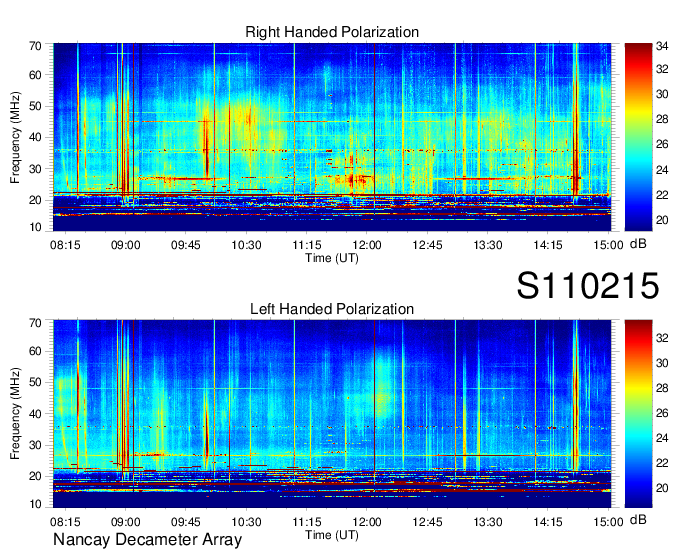680x552 pixels.
Task: Click the 50 MHz tick on Right Handed plot
Action: pyautogui.click(x=35, y=107)
